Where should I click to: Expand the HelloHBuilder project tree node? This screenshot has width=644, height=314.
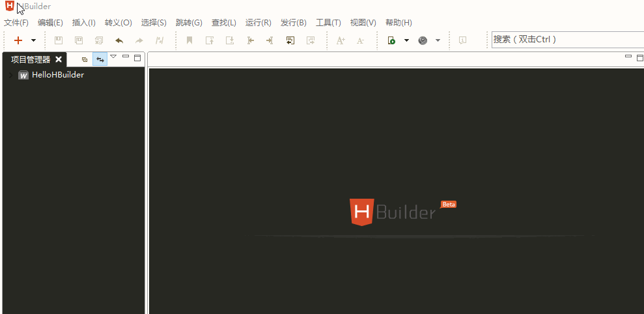[10, 75]
